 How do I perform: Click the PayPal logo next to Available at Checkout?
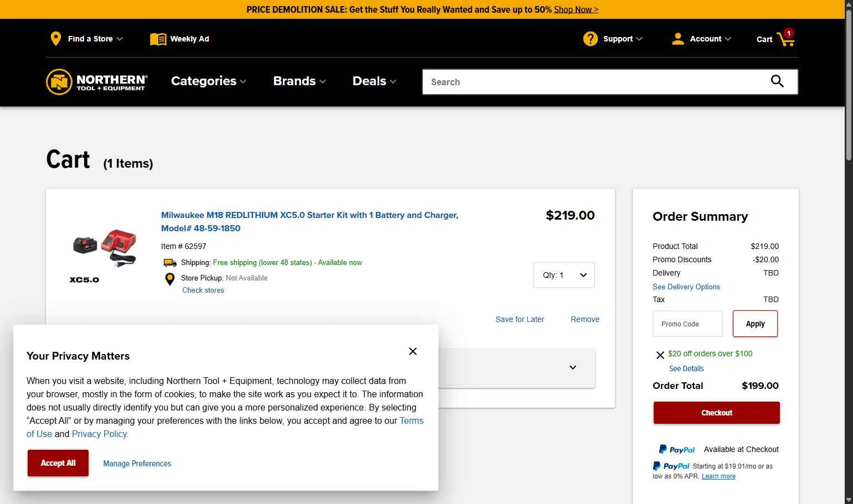tap(676, 449)
